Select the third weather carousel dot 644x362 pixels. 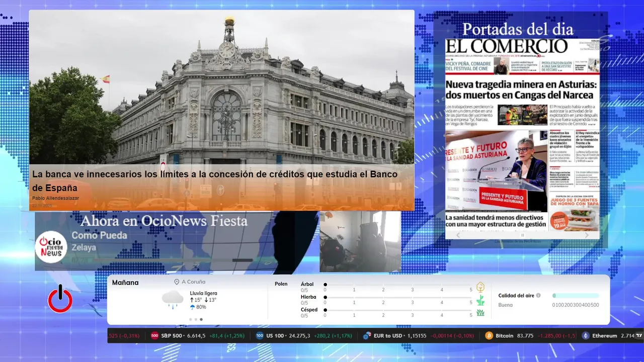201,319
